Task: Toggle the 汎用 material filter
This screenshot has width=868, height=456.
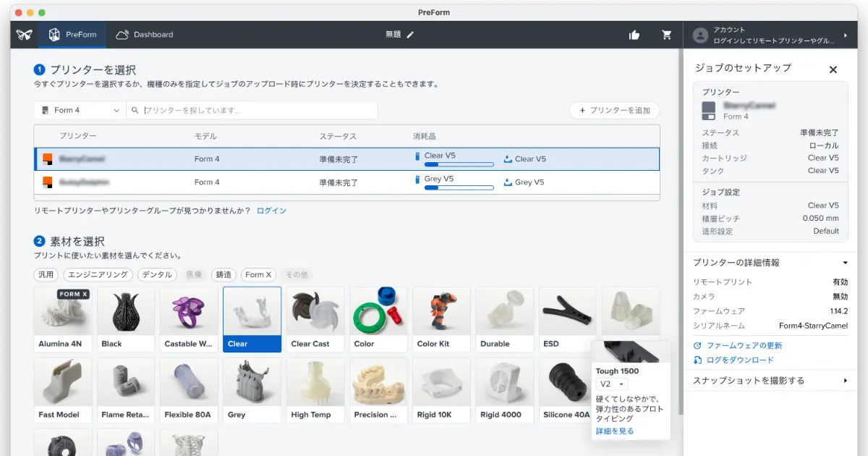Action: coord(46,274)
